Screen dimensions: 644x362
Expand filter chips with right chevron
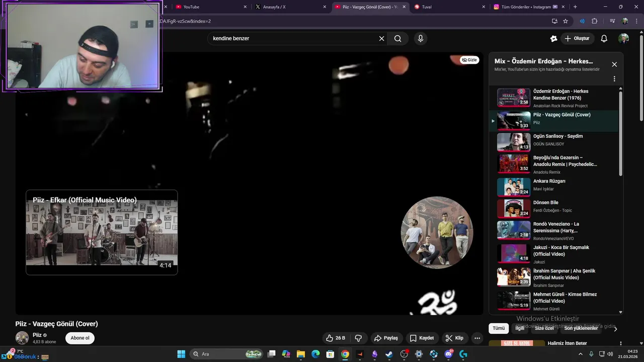(x=615, y=329)
